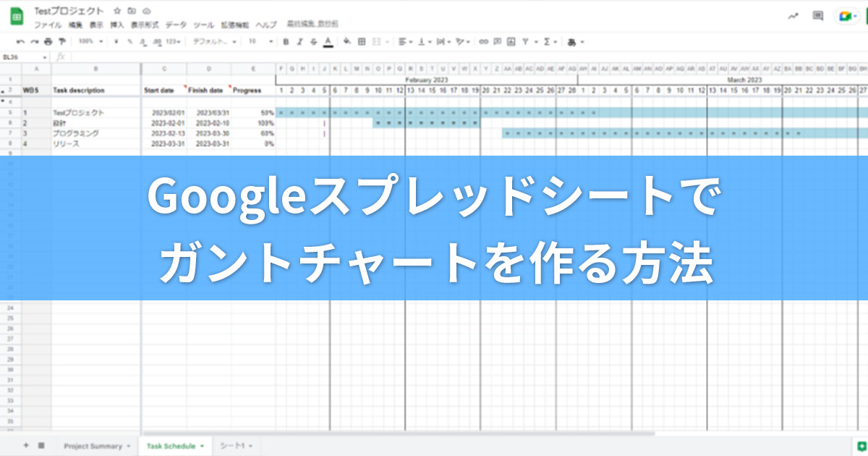This screenshot has height=456, width=868.
Task: Switch to Task Schedule tab
Action: coord(175,446)
